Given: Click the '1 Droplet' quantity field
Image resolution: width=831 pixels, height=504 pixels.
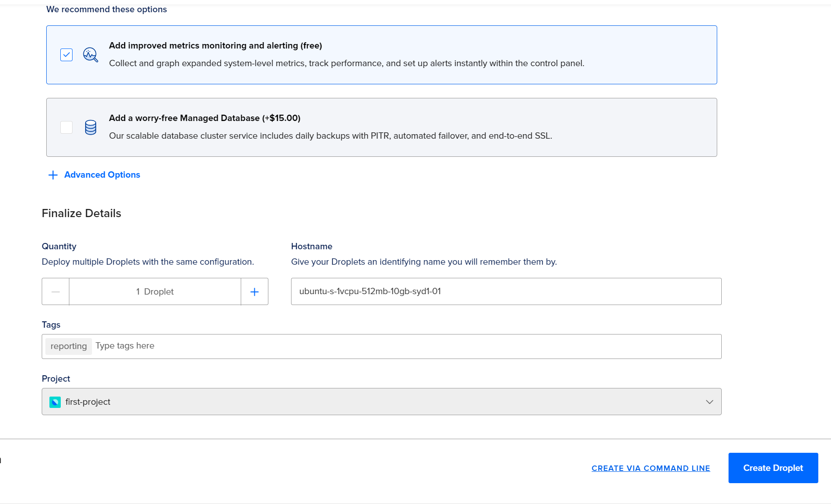Looking at the screenshot, I should (155, 291).
